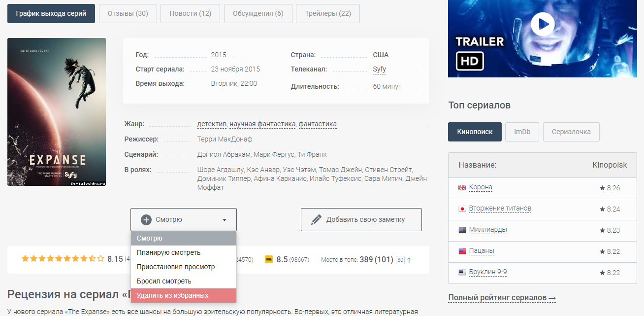Click director name Терри МакДонаф
Screen dimensions: 644x316
[x=225, y=140]
